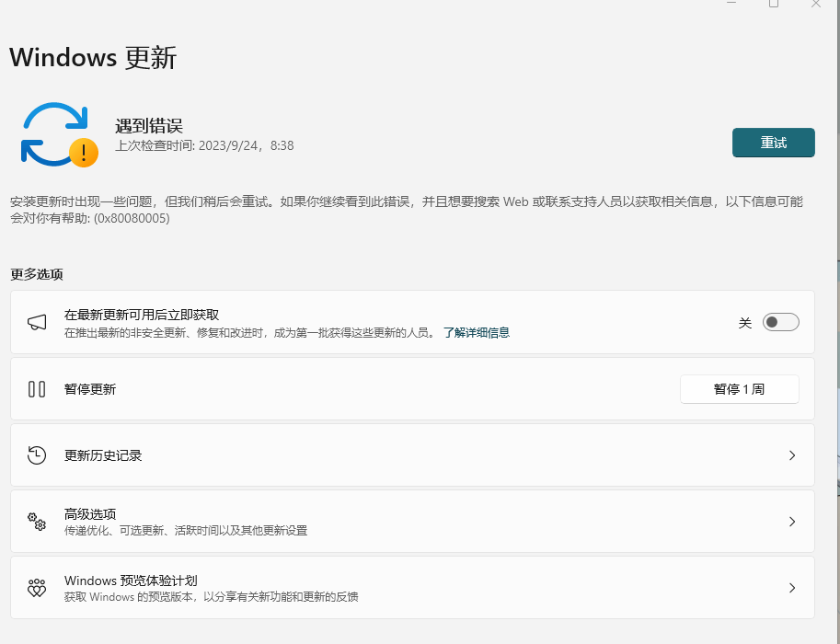Open the Windows 预览体验计划 row
The width and height of the screenshot is (840, 644).
[412, 588]
